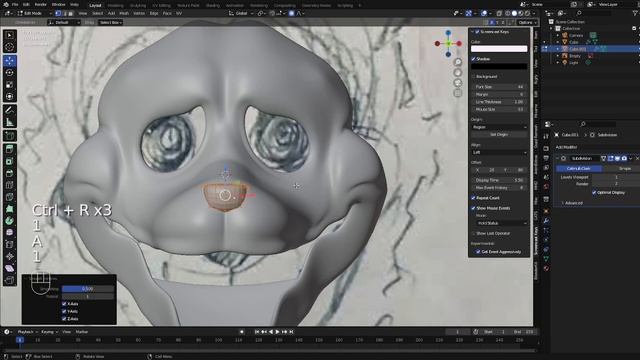
Task: Select the Extrude Region tool
Action: (9, 149)
